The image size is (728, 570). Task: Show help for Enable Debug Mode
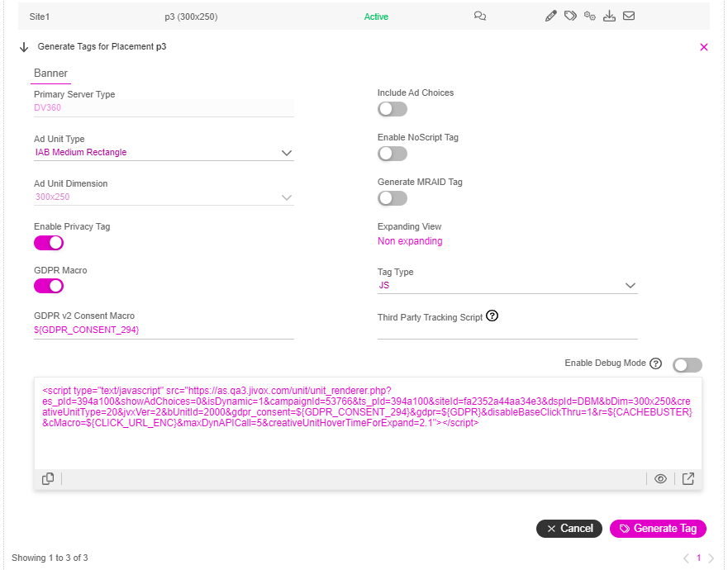tap(655, 363)
